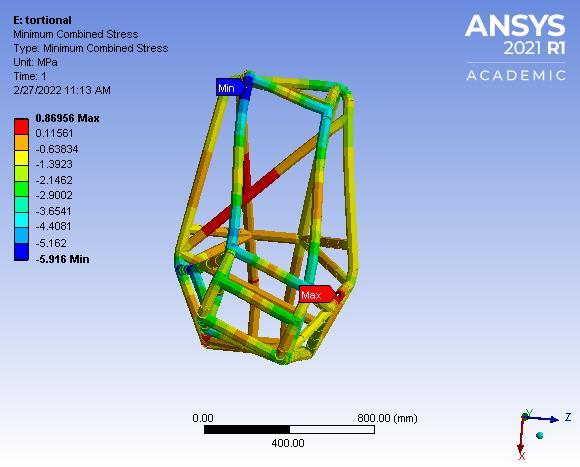
Task: Select the dark blue legend band
Action: pos(21,252)
